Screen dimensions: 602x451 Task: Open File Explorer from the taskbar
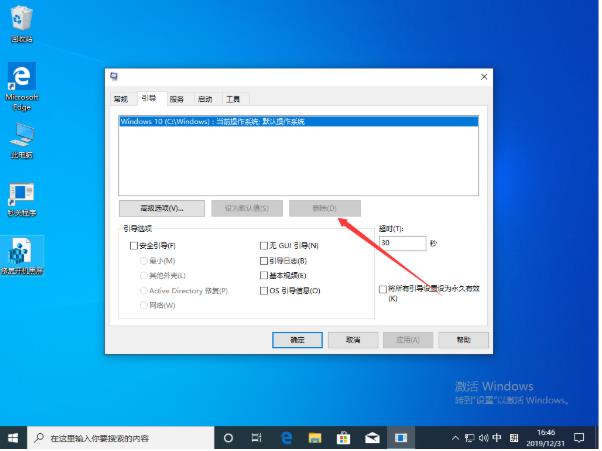pyautogui.click(x=315, y=438)
